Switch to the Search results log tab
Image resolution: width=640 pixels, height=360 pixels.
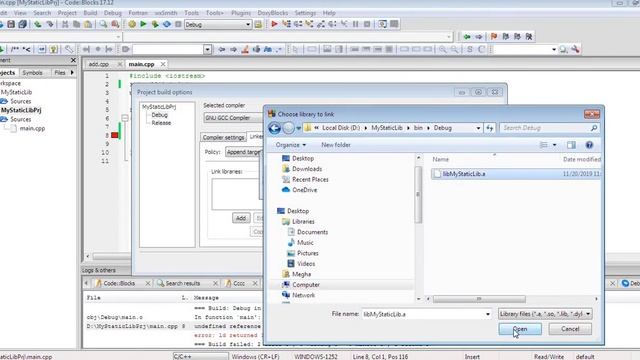[x=183, y=283]
